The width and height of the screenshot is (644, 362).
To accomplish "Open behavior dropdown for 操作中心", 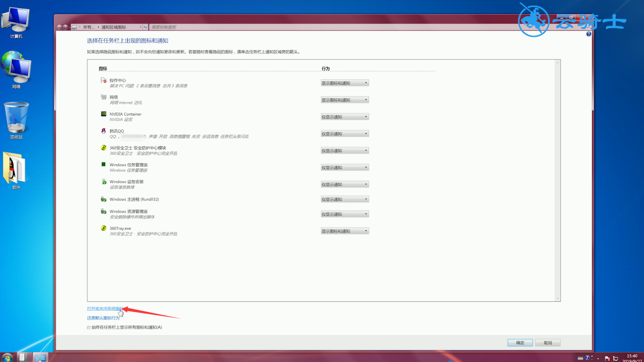I will tap(345, 83).
